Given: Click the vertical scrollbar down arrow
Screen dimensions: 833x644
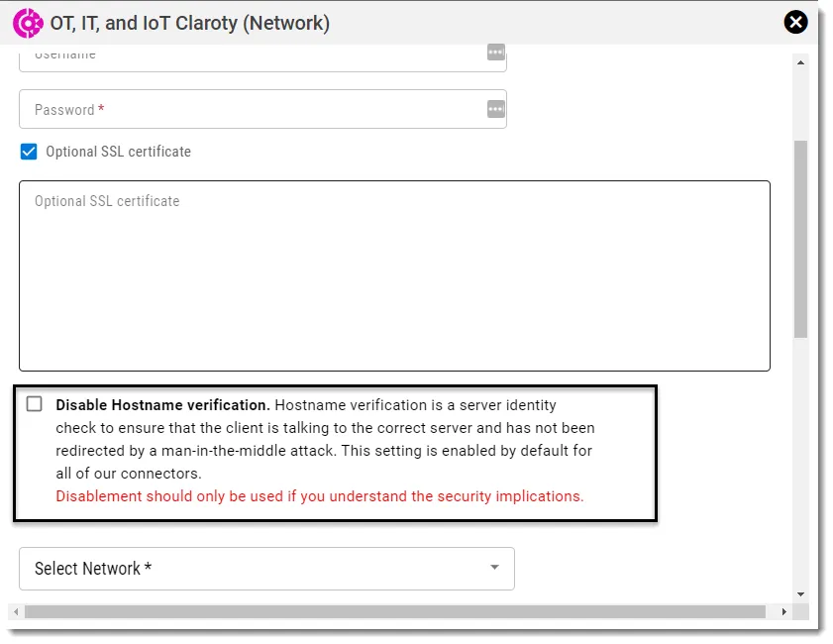Looking at the screenshot, I should pos(800,594).
